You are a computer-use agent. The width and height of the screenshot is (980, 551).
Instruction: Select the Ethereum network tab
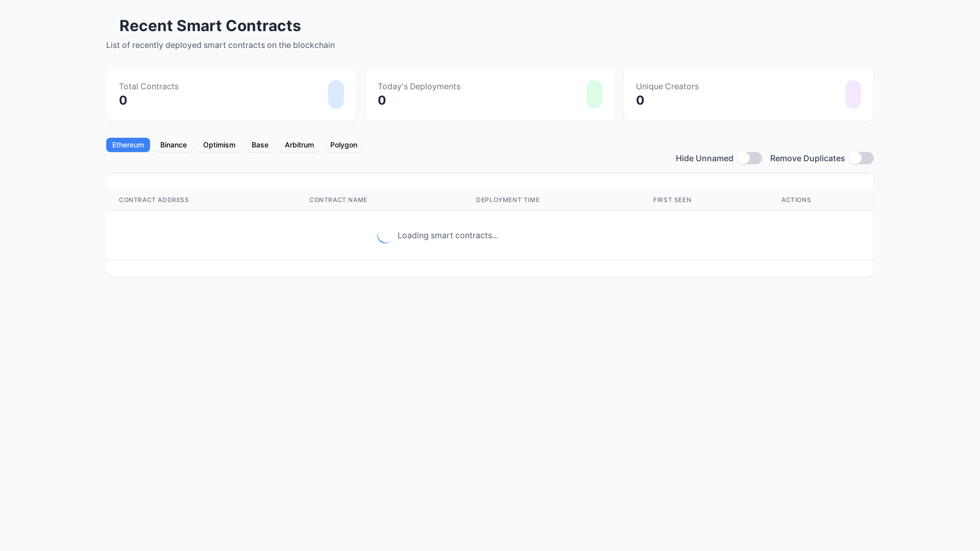coord(128,145)
